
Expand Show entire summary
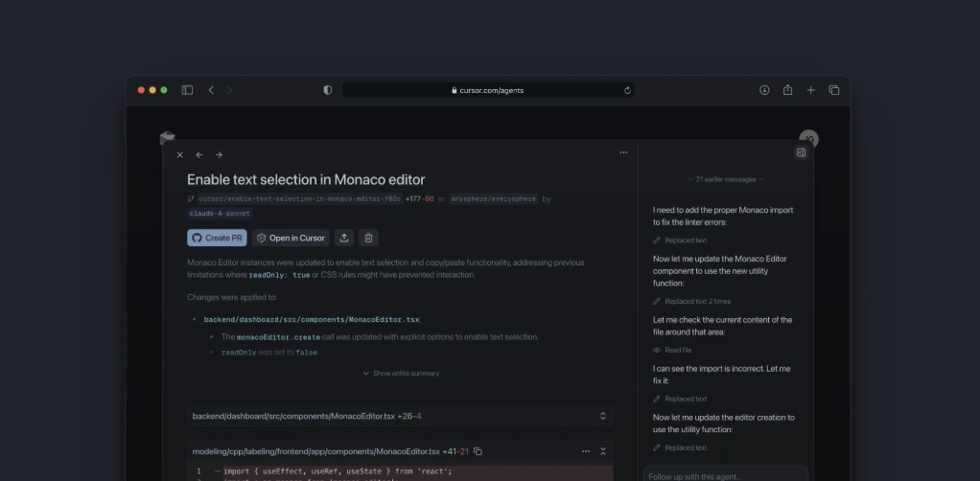click(401, 373)
